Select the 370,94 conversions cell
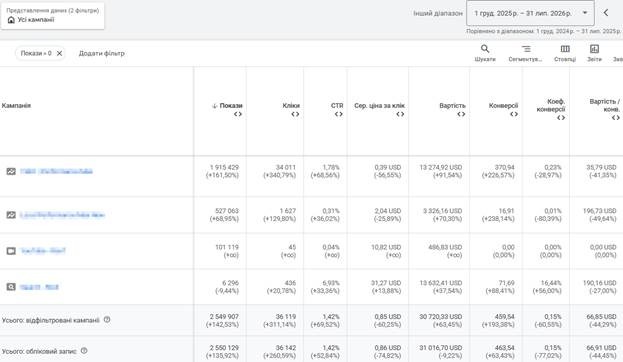 tap(505, 167)
